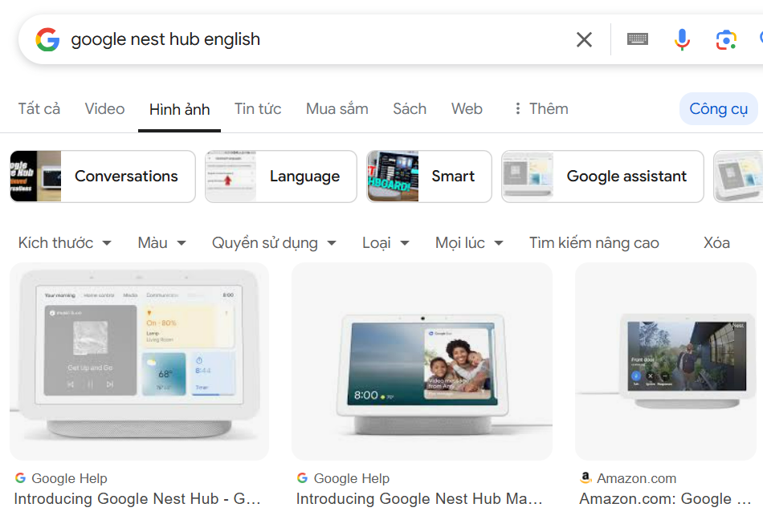
Task: Click the Amazon favicon beside Amazon.com
Action: (586, 478)
